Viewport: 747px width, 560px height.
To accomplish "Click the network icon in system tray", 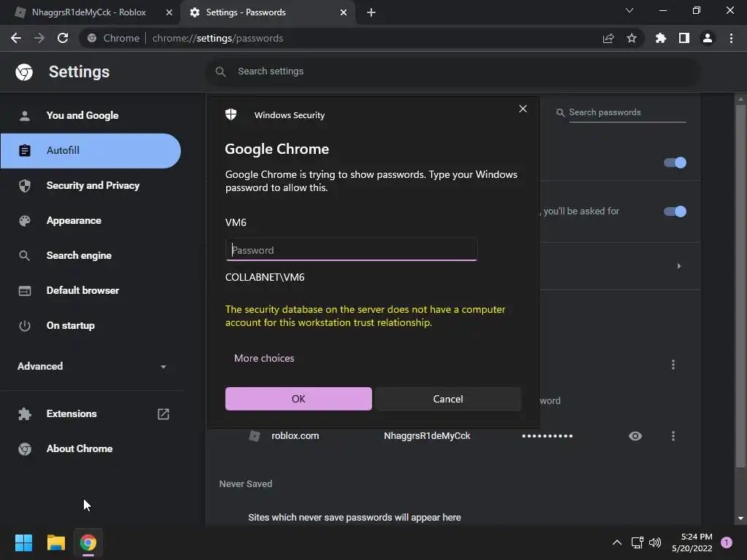I will pos(637,542).
